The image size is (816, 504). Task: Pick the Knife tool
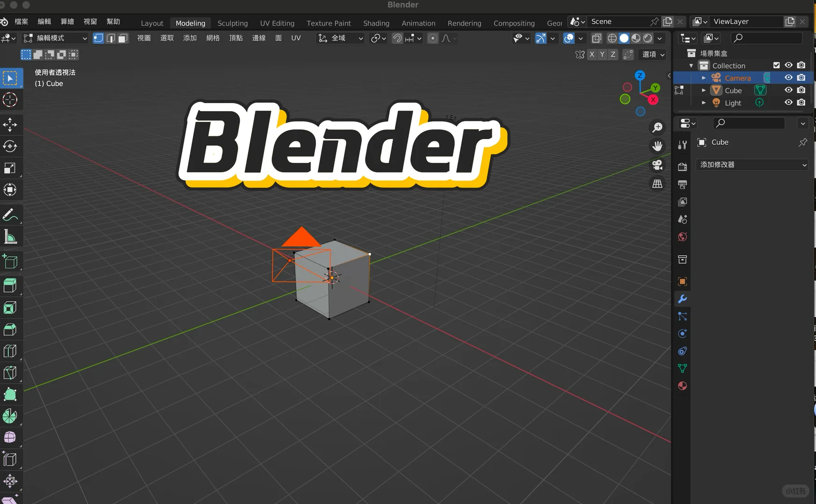tap(10, 373)
